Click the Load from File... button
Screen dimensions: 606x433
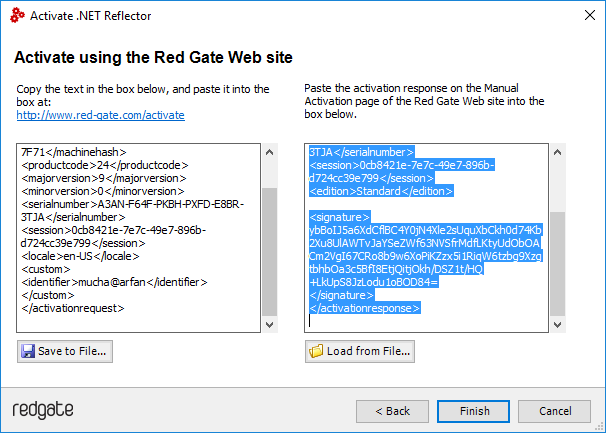[x=360, y=351]
